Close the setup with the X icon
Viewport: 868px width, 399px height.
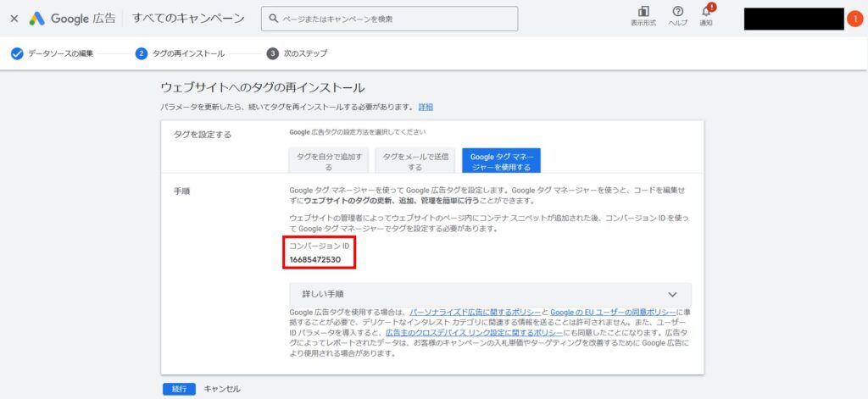coord(14,19)
